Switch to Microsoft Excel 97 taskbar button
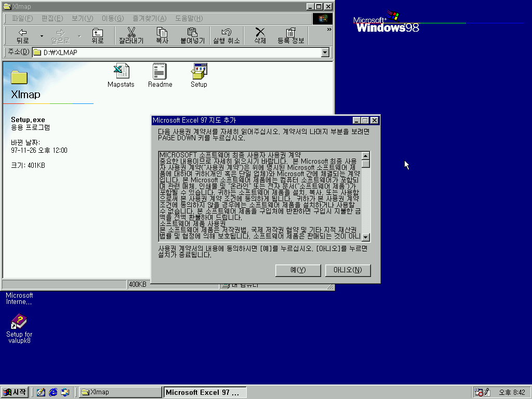Screen dimensions: 532x399 click(205, 393)
